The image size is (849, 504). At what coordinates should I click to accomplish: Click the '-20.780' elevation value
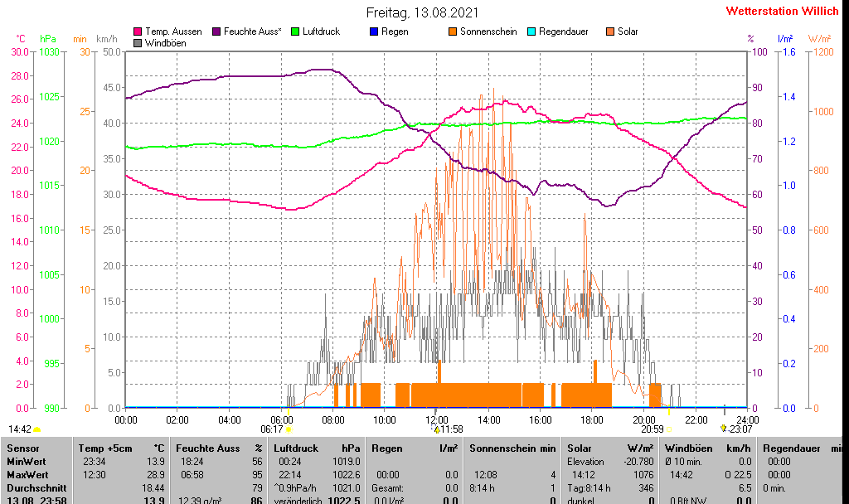639,462
